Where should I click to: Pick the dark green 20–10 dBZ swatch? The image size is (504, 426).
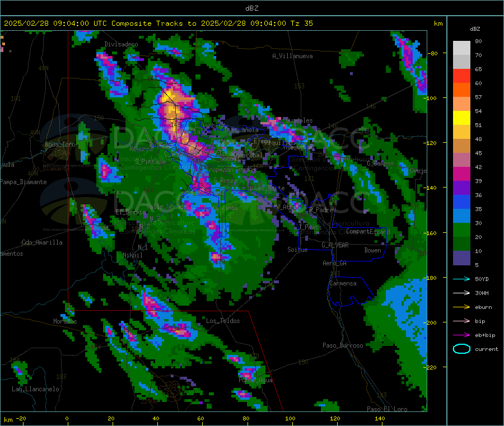click(x=461, y=244)
